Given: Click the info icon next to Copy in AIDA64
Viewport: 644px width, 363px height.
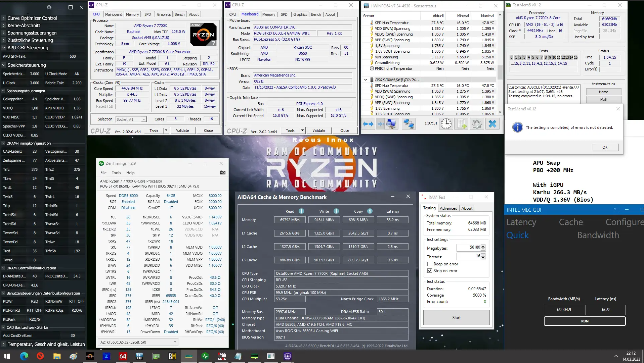Looking at the screenshot, I should click(370, 211).
